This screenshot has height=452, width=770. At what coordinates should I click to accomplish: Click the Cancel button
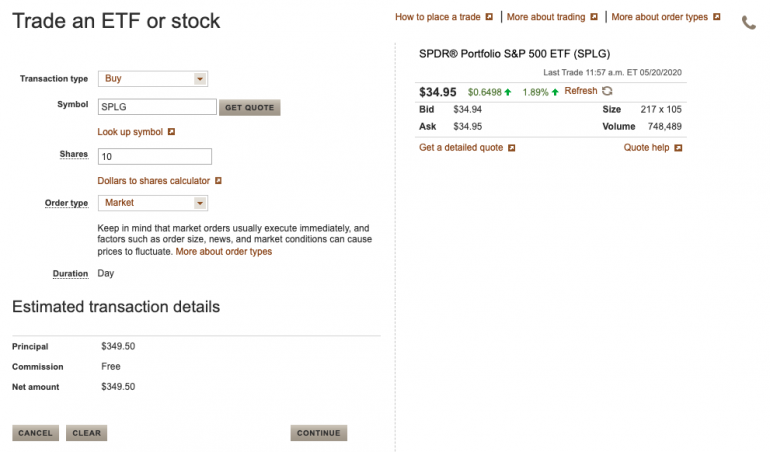point(35,433)
